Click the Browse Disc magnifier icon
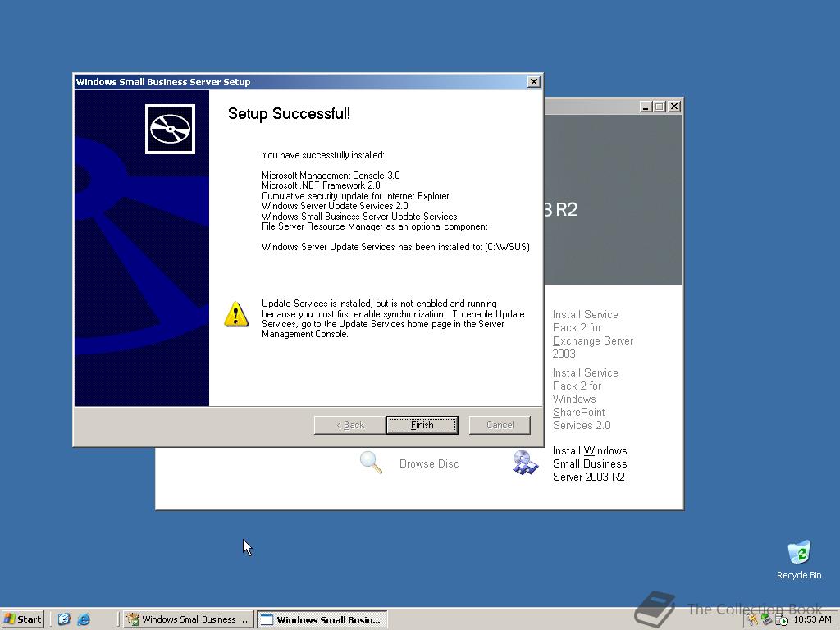The image size is (840, 630). [372, 463]
